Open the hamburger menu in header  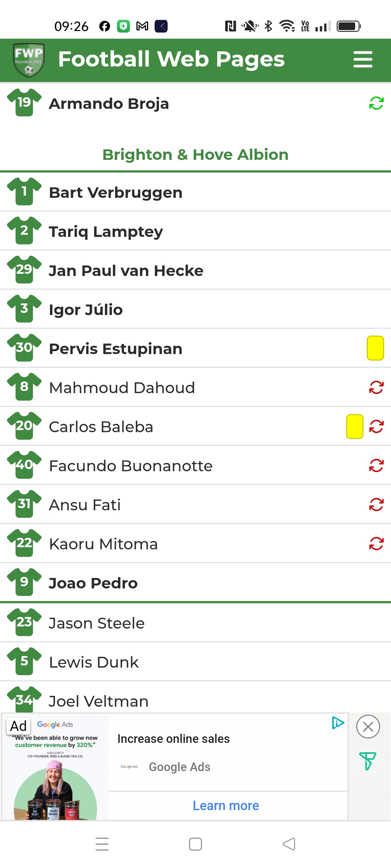tap(363, 59)
